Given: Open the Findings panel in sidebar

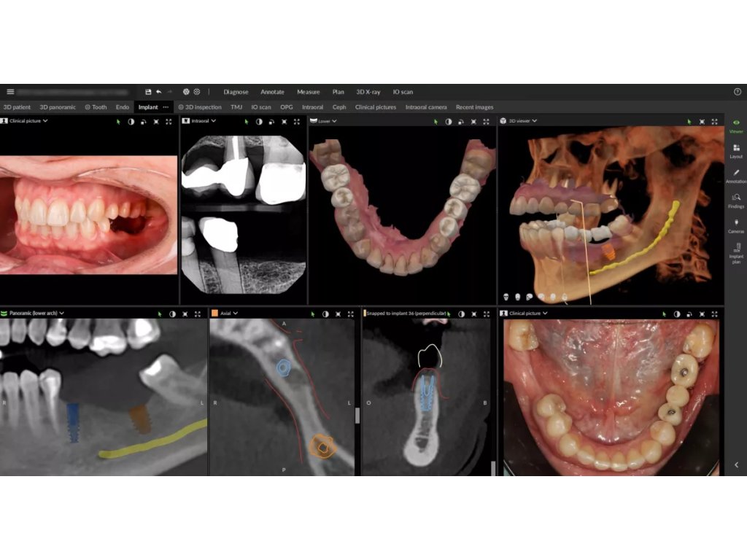Looking at the screenshot, I should click(x=736, y=201).
